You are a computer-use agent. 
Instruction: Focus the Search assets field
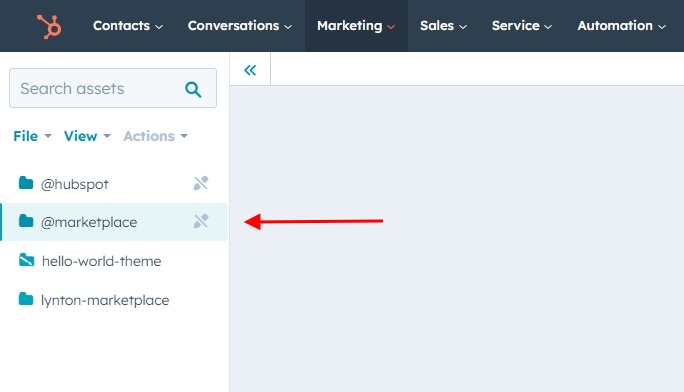(x=113, y=88)
